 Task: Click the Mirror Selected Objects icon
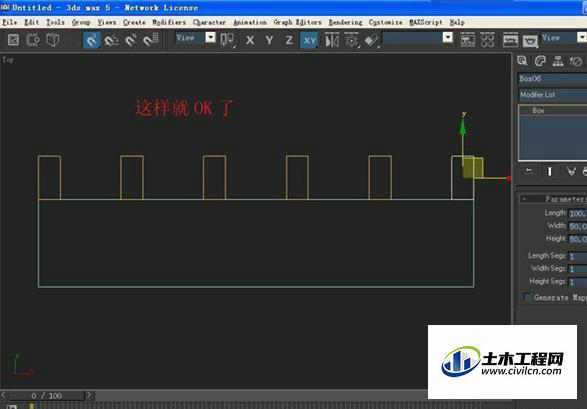332,40
